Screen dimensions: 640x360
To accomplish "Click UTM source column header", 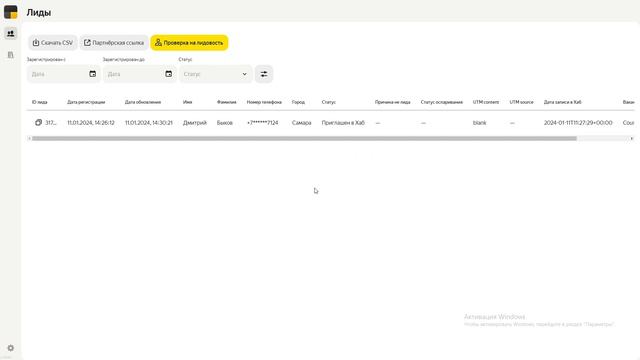I will (521, 102).
